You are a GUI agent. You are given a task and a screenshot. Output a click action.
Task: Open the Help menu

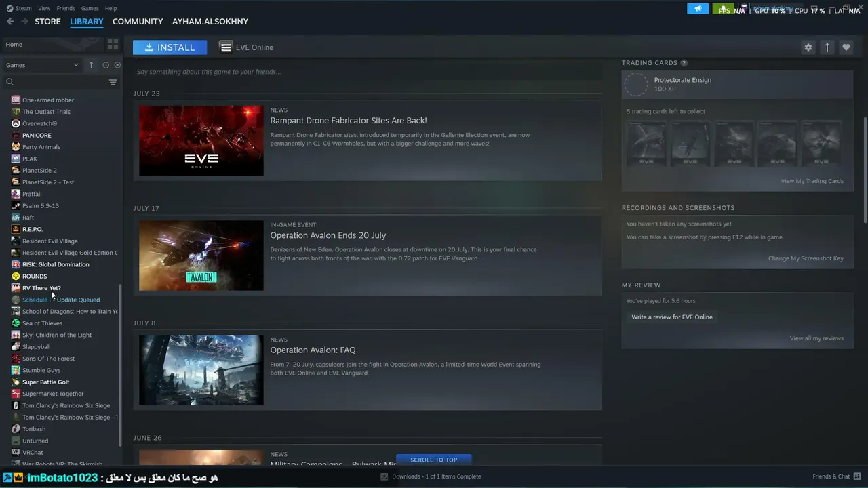click(x=111, y=8)
